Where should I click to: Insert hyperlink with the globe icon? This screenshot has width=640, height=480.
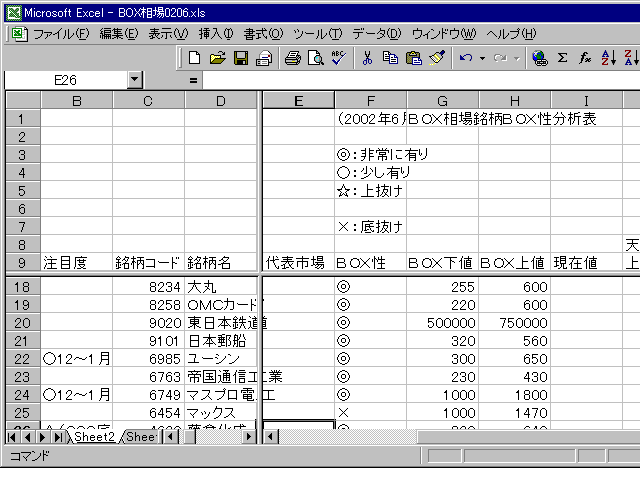[540, 58]
